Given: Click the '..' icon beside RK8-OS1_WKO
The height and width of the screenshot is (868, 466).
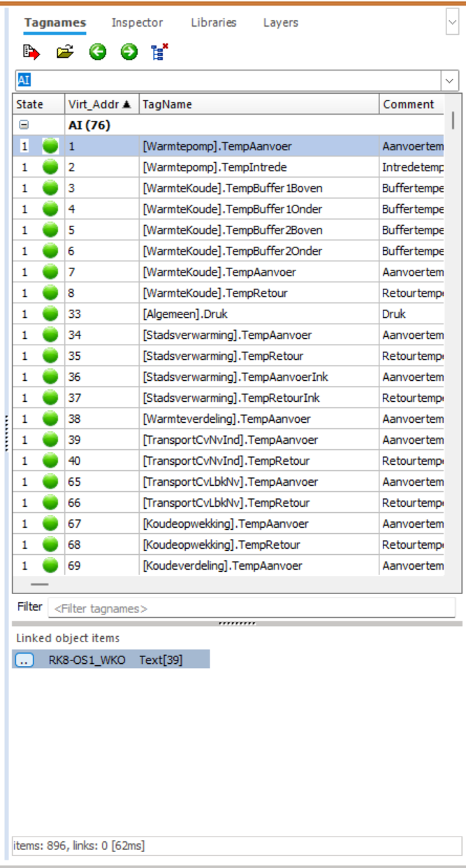Looking at the screenshot, I should coord(24,660).
